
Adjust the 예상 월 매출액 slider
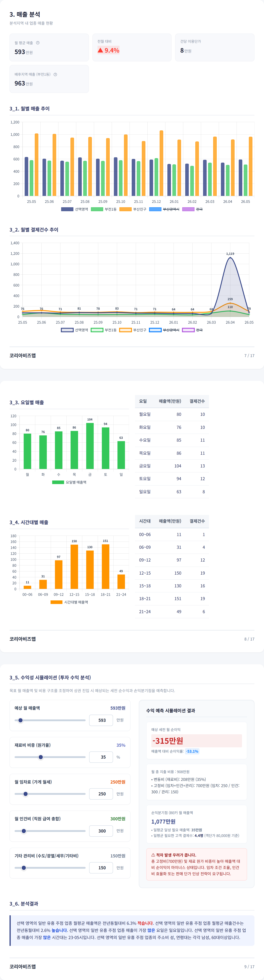pos(50,720)
